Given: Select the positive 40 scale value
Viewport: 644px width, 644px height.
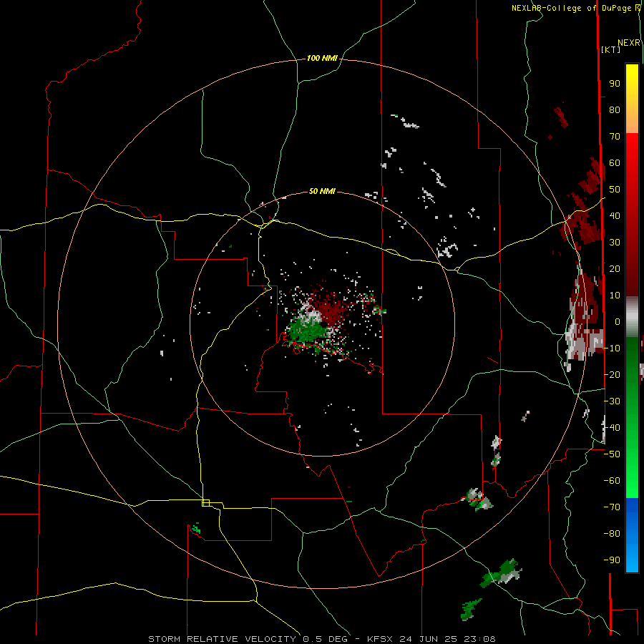Looking at the screenshot, I should [x=615, y=216].
